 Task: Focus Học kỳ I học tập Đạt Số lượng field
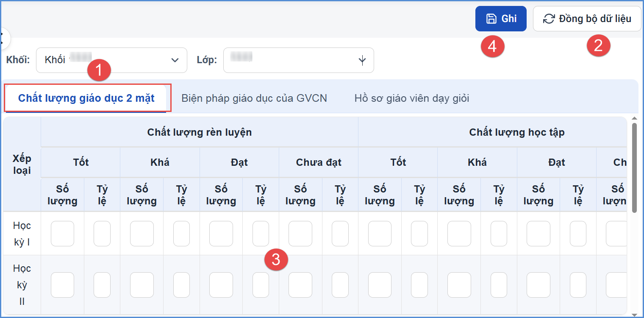pos(539,234)
